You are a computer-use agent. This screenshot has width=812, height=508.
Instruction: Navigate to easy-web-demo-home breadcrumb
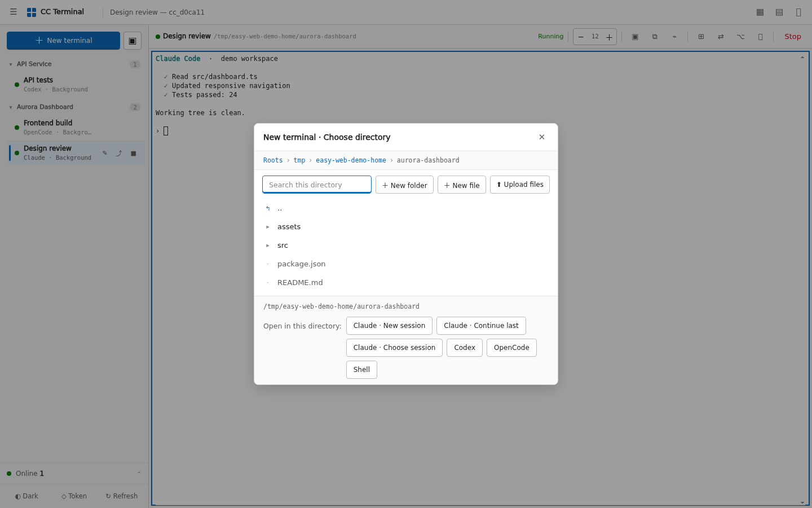(x=351, y=160)
